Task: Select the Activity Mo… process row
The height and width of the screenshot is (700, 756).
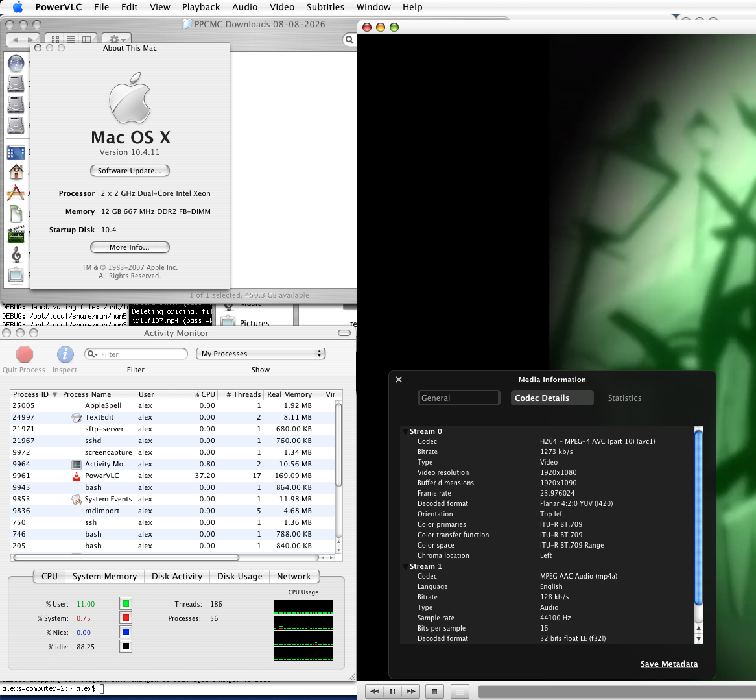Action: coord(172,464)
